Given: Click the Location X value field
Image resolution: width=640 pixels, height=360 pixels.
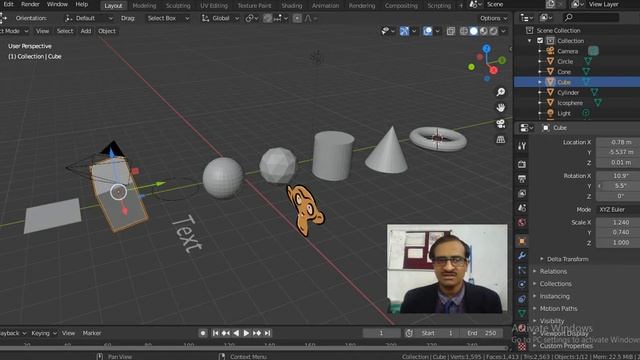Looking at the screenshot, I should pos(618,142).
